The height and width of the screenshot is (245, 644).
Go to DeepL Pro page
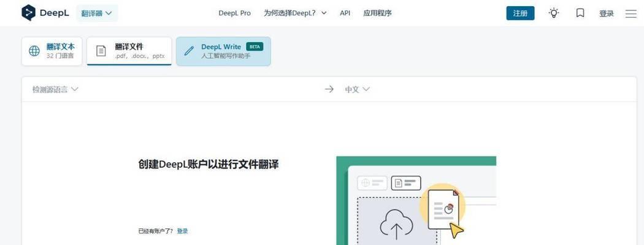click(234, 13)
